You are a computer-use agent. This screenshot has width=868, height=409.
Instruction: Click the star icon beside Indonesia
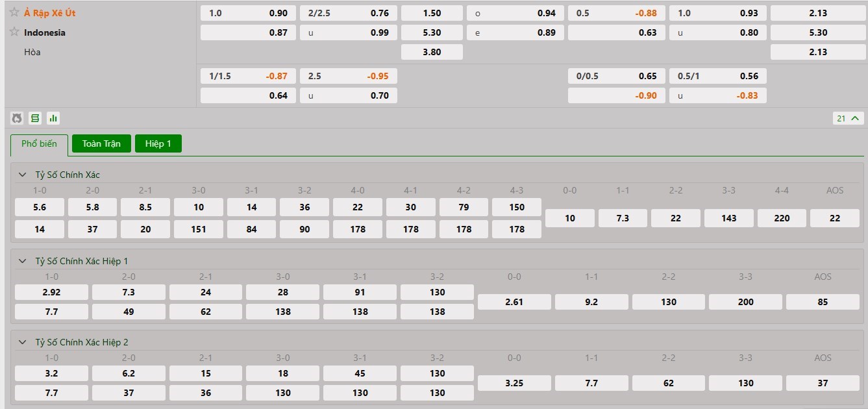(x=14, y=32)
